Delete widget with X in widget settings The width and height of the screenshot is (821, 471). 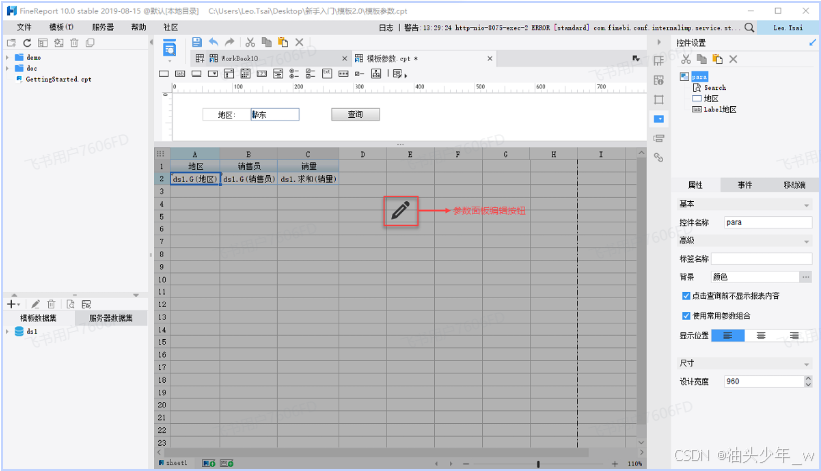733,59
